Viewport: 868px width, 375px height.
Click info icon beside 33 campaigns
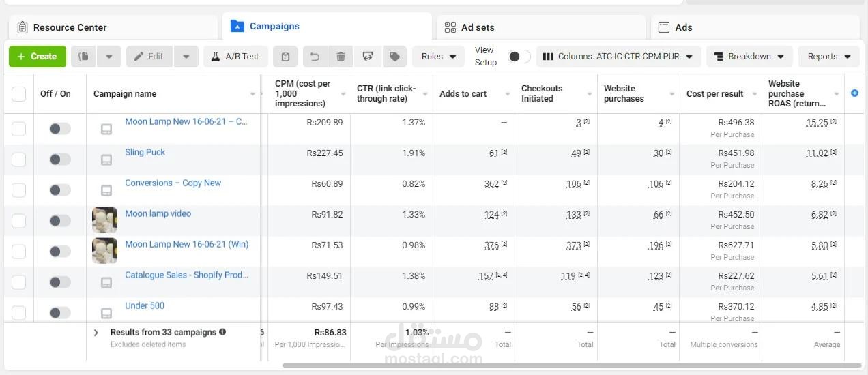(222, 332)
